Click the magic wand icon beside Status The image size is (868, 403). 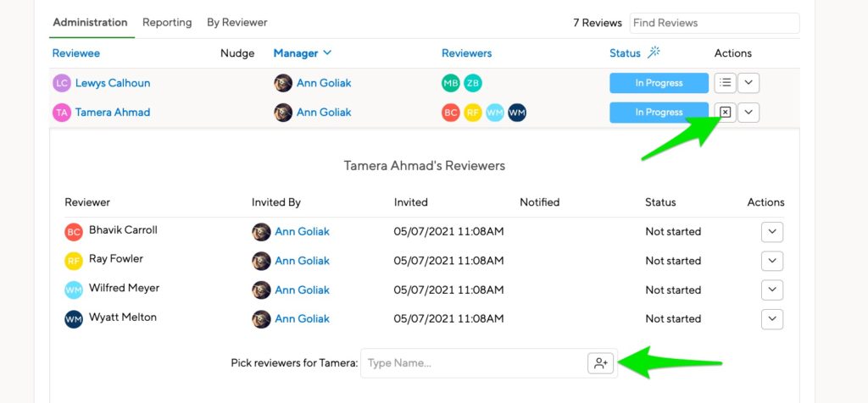[654, 52]
